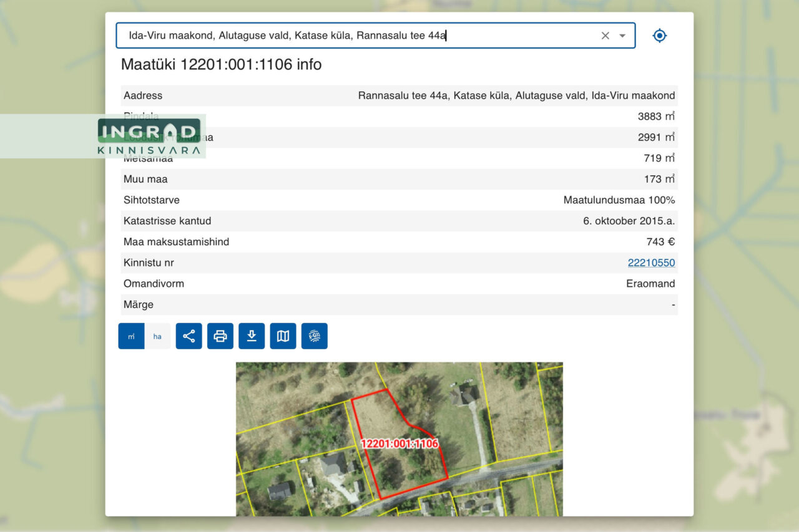Select the value 2991 m²
This screenshot has width=799, height=532.
[656, 137]
